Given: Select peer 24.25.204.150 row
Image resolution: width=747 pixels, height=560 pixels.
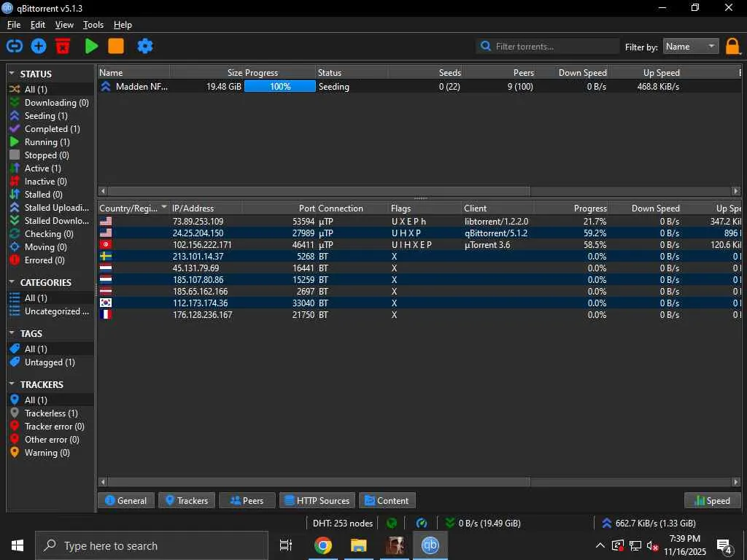Looking at the screenshot, I should [x=420, y=233].
